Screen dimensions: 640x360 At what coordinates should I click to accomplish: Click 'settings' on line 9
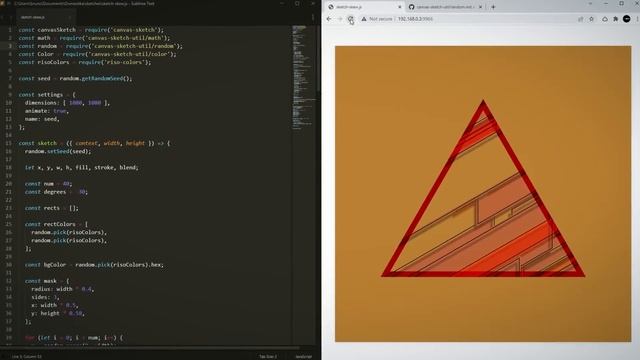pos(50,95)
